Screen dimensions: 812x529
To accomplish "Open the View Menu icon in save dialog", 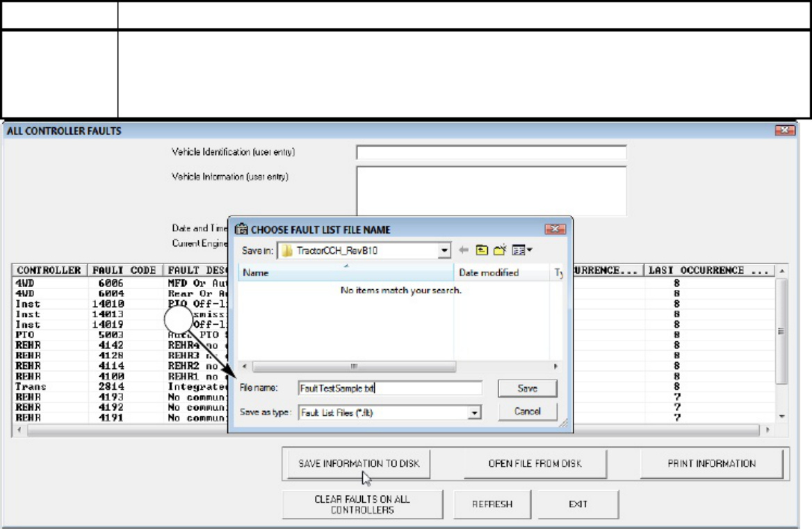I will point(521,250).
